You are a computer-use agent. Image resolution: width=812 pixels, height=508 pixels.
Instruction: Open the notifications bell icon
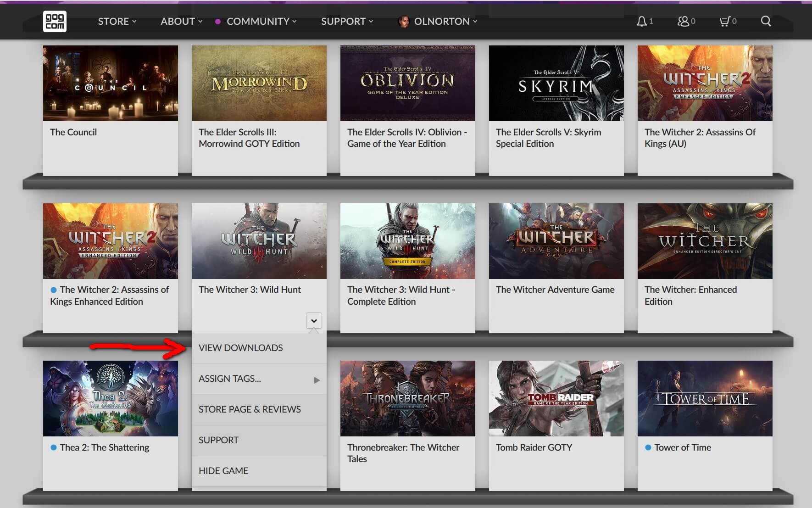pos(641,21)
